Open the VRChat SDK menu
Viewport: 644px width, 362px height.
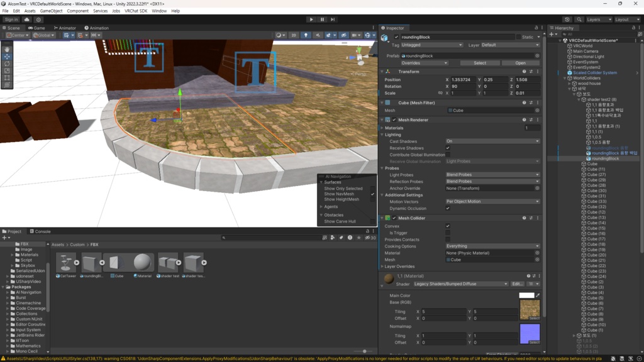pos(136,11)
